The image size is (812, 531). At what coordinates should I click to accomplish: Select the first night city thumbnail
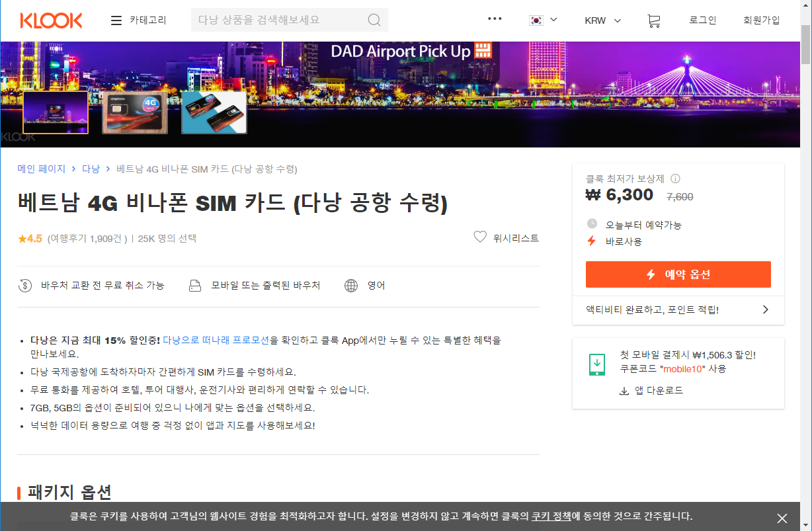click(x=56, y=112)
